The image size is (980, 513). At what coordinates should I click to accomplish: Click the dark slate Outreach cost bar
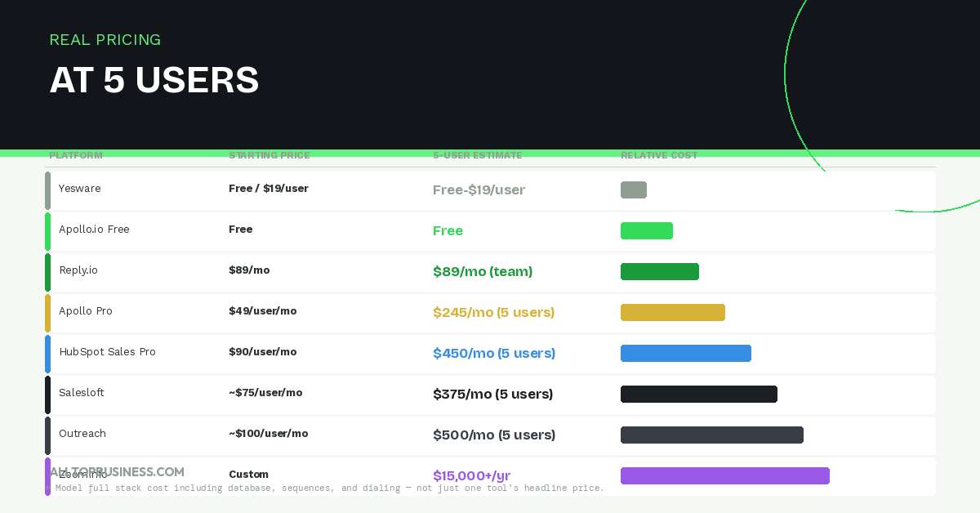(x=712, y=435)
